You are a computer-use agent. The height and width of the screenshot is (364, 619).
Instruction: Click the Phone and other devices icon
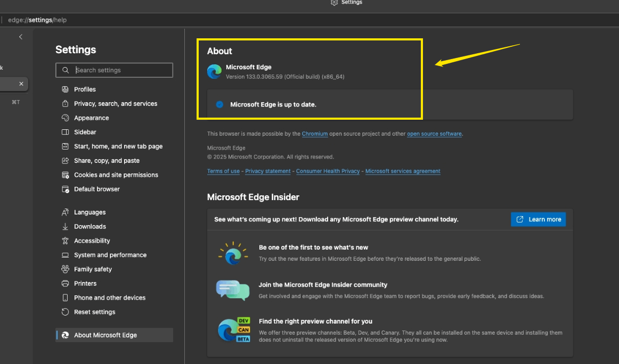(65, 297)
